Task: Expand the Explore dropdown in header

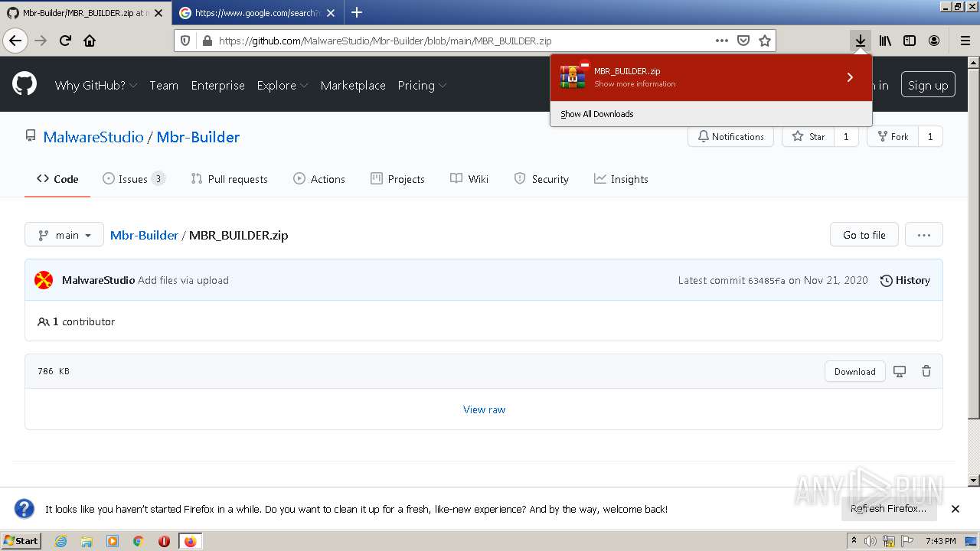Action: [283, 85]
